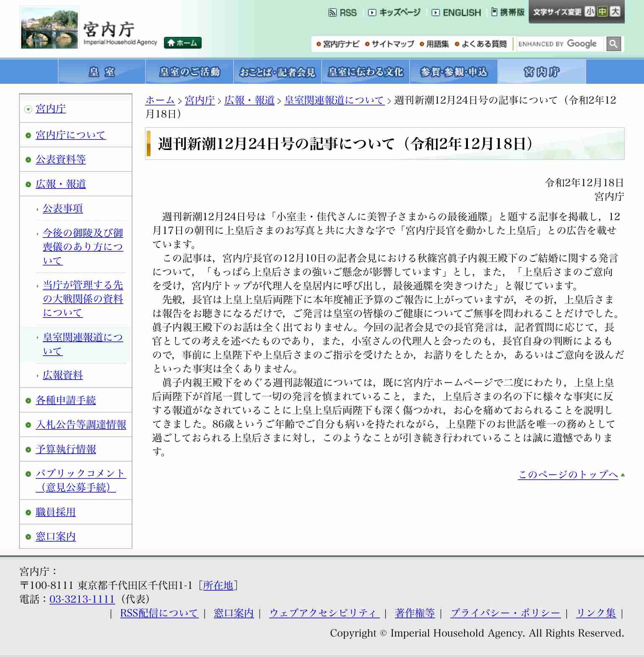Jump to このページのトップへ
Image resolution: width=644 pixels, height=657 pixels.
coord(568,474)
